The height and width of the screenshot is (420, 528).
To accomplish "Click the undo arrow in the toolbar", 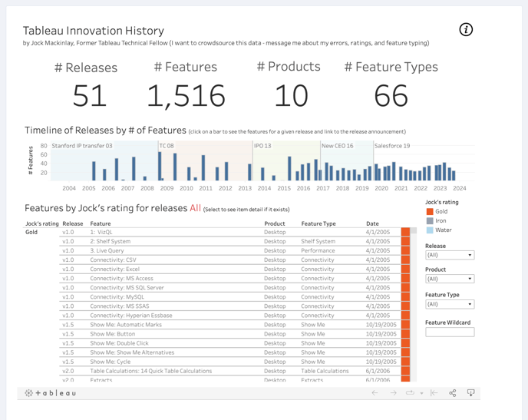I will 375,392.
